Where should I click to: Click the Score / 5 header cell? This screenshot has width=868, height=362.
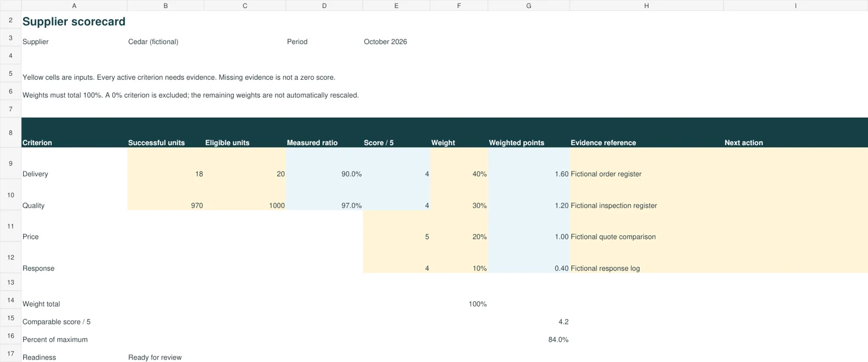396,132
